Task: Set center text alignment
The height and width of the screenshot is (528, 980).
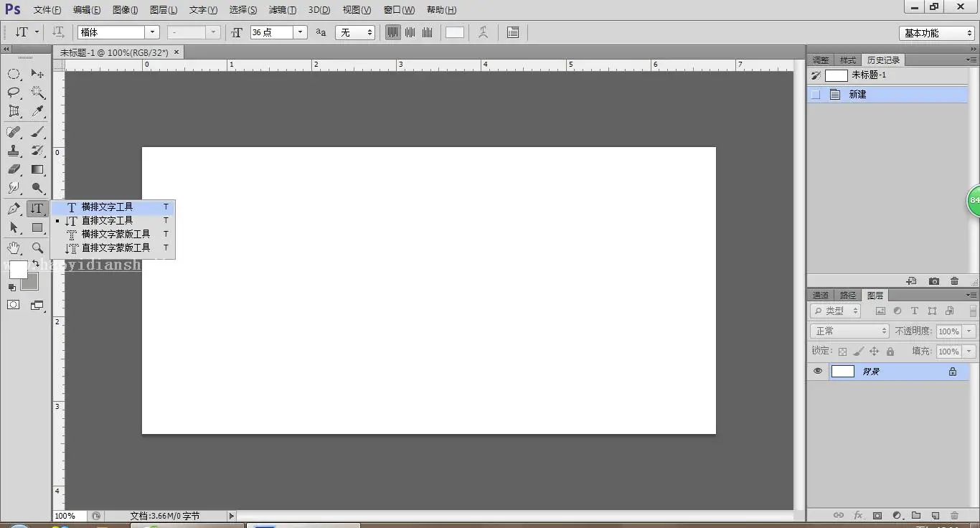Action: pos(410,32)
